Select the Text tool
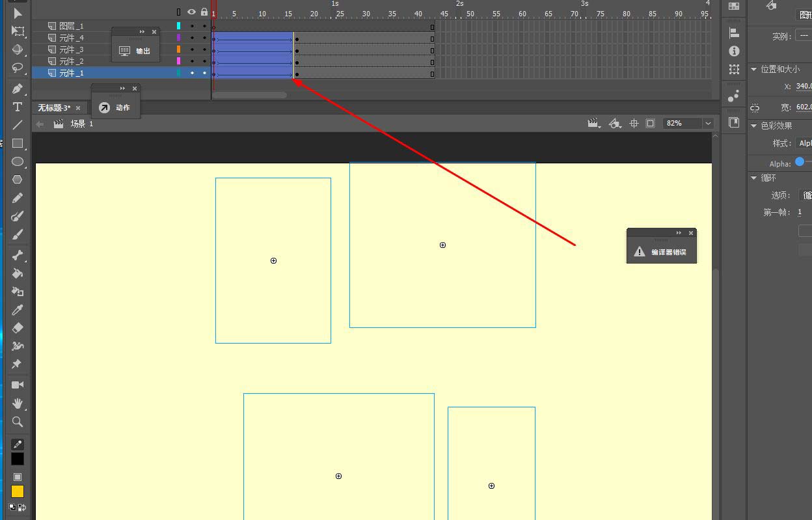The width and height of the screenshot is (812, 520). click(18, 107)
